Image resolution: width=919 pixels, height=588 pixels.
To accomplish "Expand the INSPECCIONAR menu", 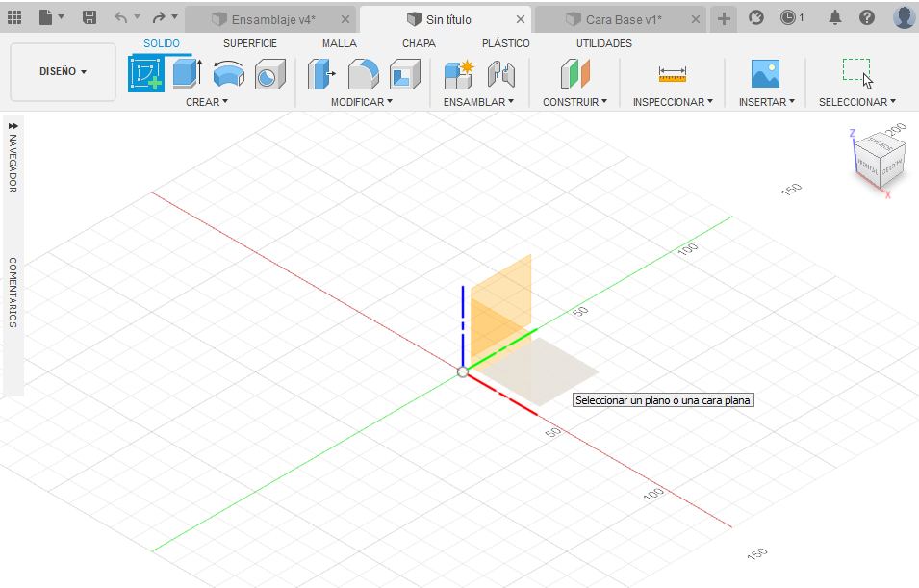I will tap(673, 102).
